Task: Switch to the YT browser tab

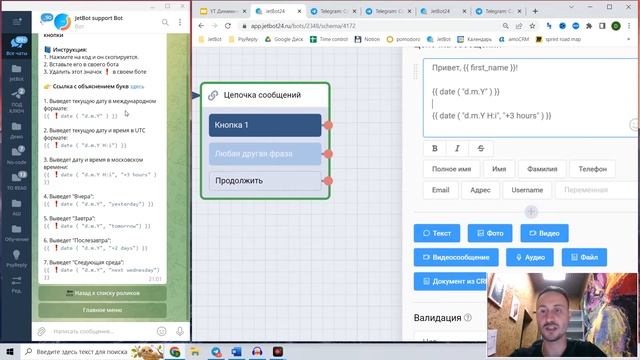Action: click(x=222, y=11)
